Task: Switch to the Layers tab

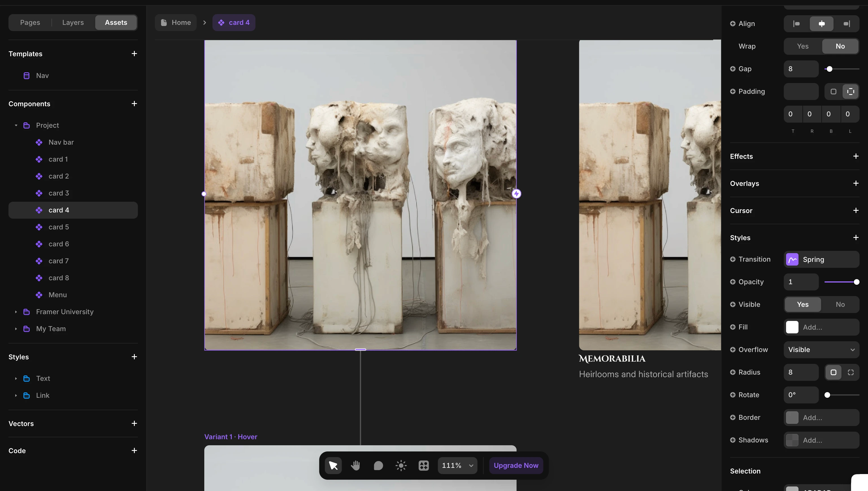Action: click(x=73, y=23)
